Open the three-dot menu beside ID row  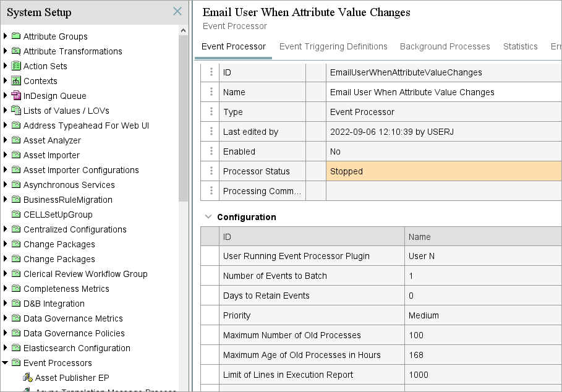pyautogui.click(x=211, y=72)
